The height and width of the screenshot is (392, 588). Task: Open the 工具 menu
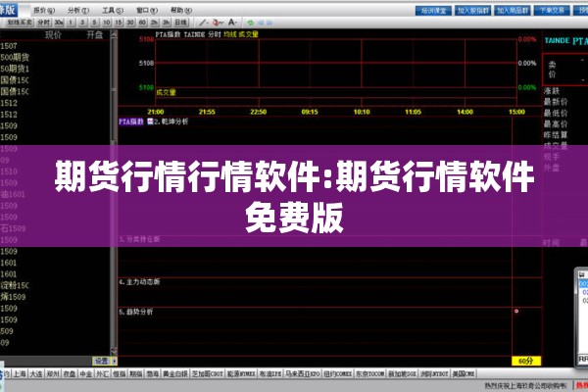[x=113, y=11]
